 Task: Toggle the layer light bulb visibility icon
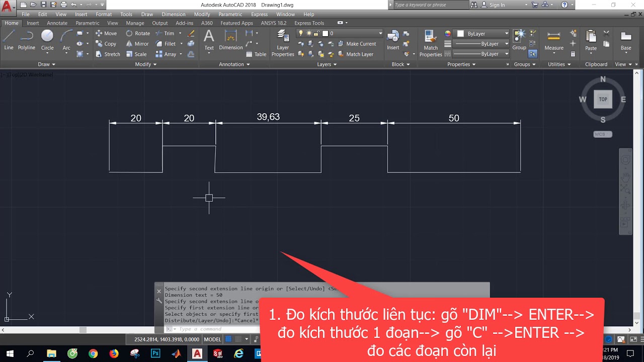tap(300, 32)
